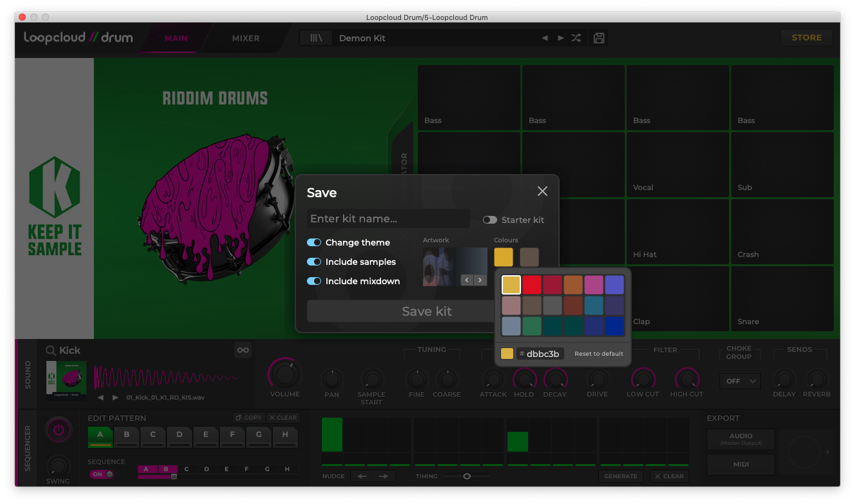Click the ATTACK knob
This screenshot has width=855, height=504.
click(x=493, y=378)
